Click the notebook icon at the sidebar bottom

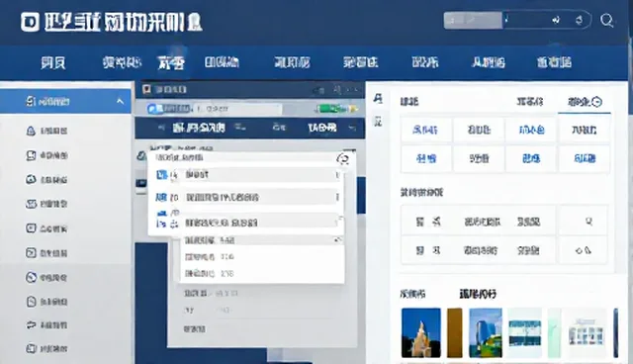(31, 348)
